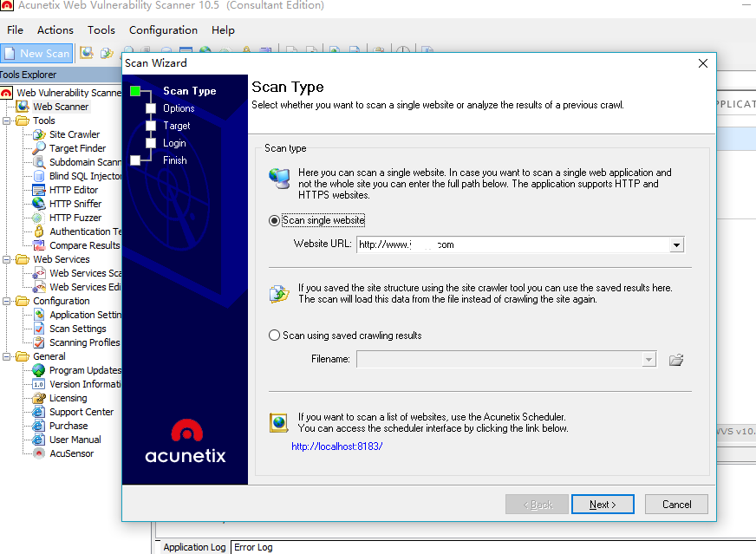Open the Configuration menu in menu bar
The width and height of the screenshot is (756, 554).
[x=164, y=29]
